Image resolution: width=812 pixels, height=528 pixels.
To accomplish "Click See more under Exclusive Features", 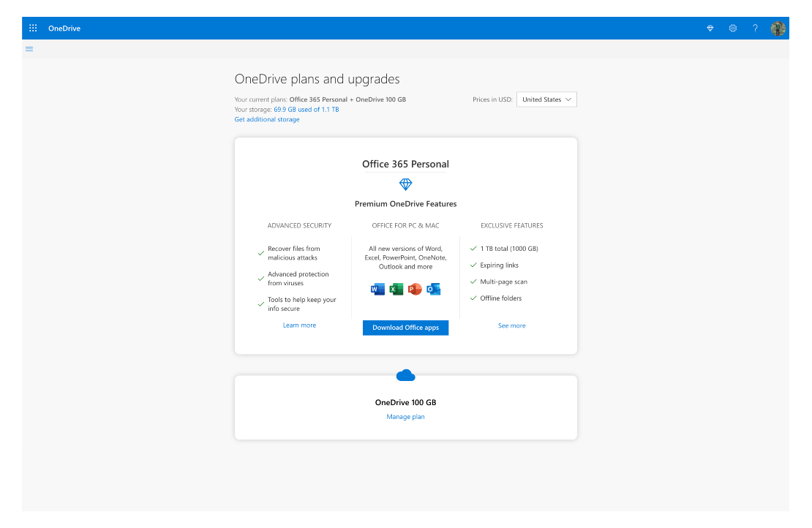I will [x=511, y=325].
